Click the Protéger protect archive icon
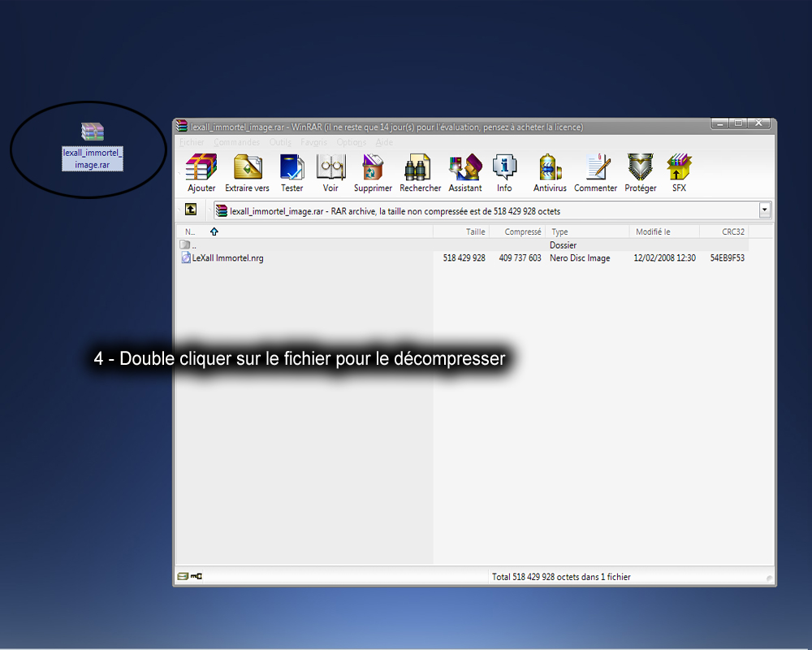Screen dimensions: 812x650 point(641,173)
